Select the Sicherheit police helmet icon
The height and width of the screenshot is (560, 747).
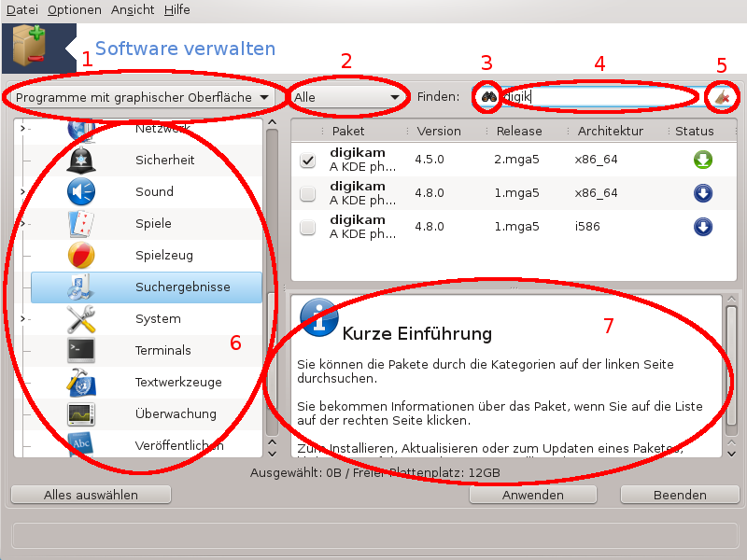point(81,160)
